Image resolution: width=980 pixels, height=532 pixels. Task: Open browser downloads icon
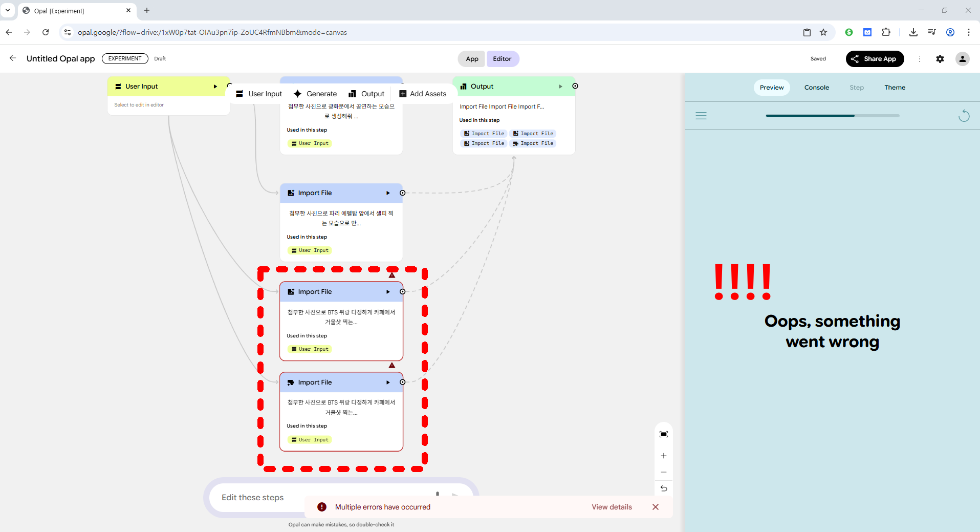913,32
